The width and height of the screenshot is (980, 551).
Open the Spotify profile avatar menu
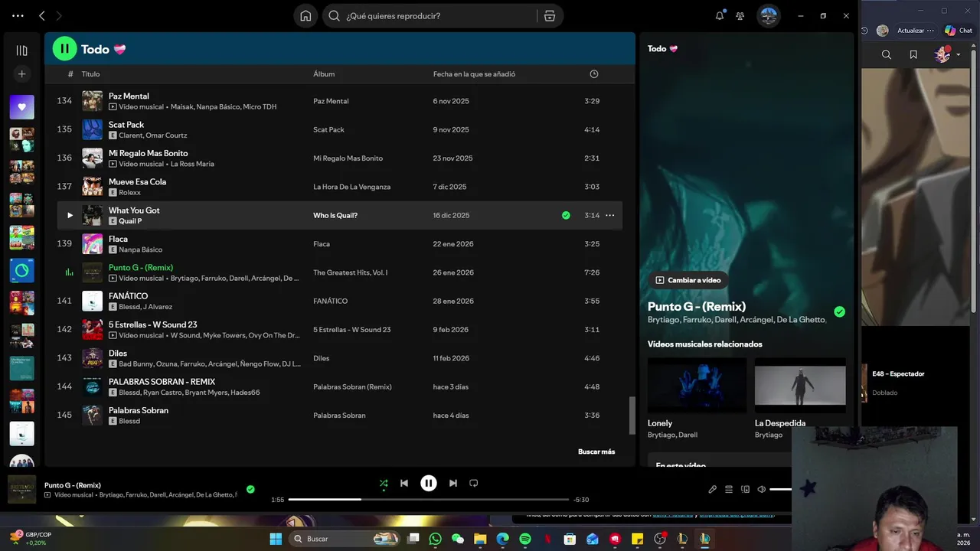pyautogui.click(x=769, y=15)
